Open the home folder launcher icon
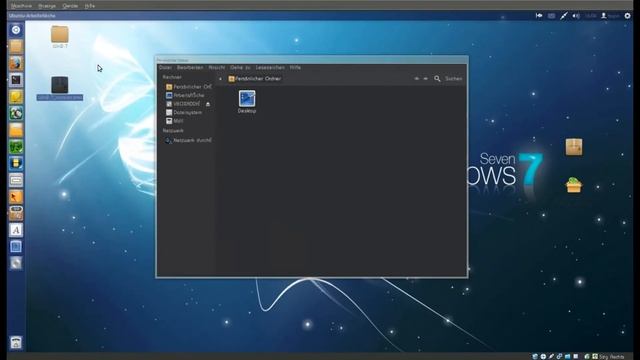This screenshot has height=360, width=640. coord(16,47)
